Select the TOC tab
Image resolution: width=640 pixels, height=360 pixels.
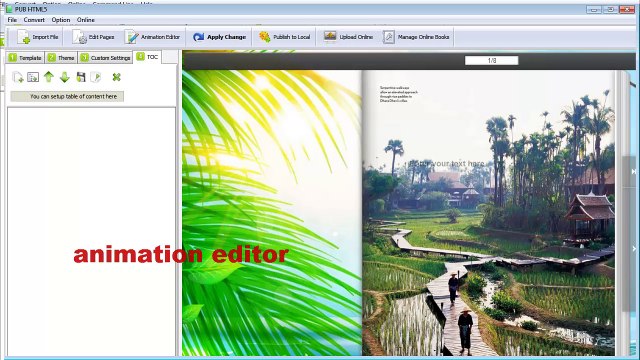click(x=147, y=57)
